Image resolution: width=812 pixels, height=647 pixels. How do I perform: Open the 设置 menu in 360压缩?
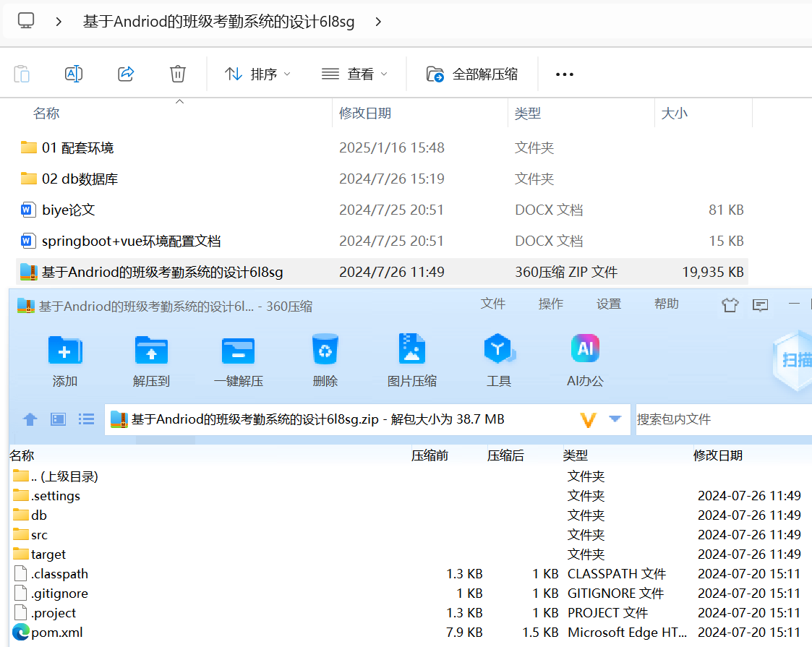[609, 304]
